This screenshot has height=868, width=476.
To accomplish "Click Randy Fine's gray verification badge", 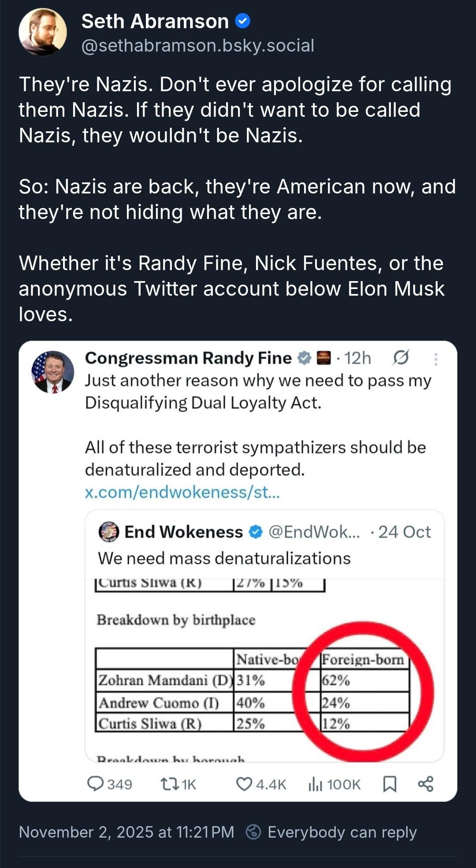I will (304, 358).
